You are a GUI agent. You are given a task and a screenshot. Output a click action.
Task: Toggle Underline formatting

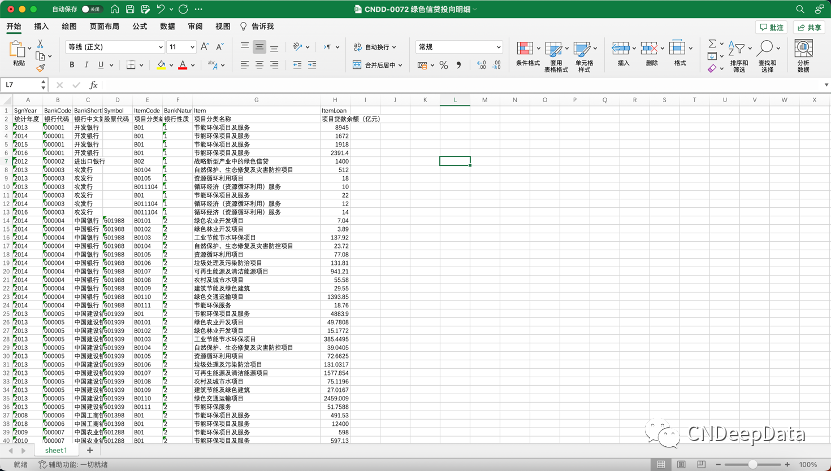point(101,65)
